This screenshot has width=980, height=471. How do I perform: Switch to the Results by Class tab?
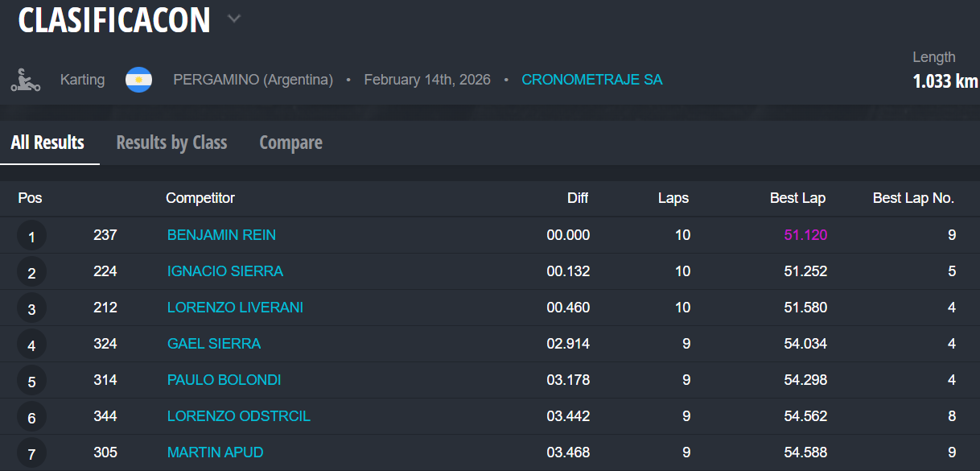click(x=171, y=143)
